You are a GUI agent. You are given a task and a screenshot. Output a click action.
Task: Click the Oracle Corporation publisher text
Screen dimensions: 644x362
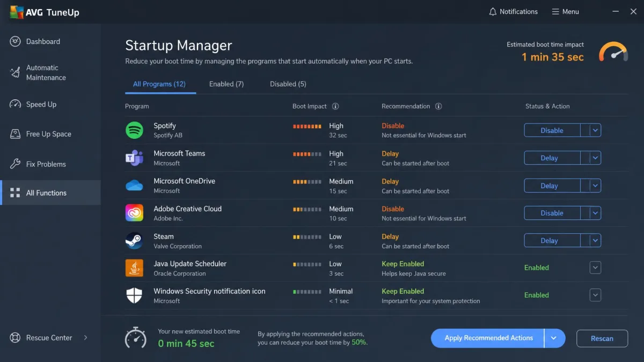[x=180, y=274]
